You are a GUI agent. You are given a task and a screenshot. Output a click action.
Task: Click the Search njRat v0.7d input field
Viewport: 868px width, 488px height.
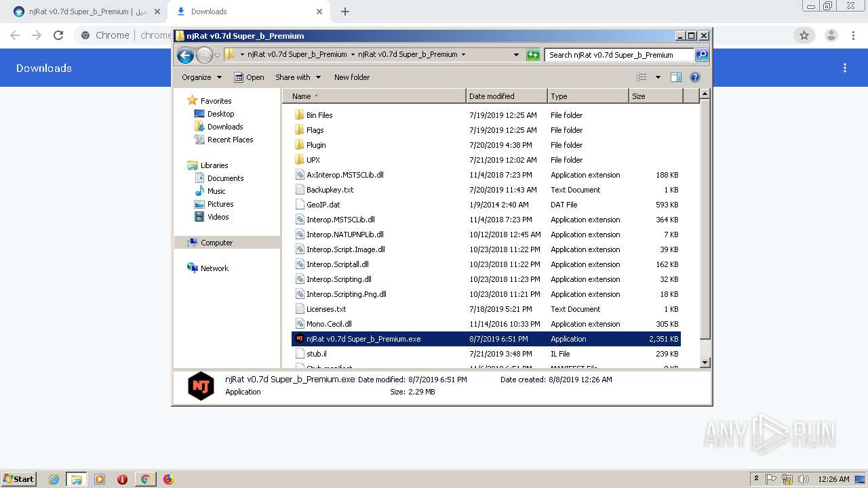(619, 55)
